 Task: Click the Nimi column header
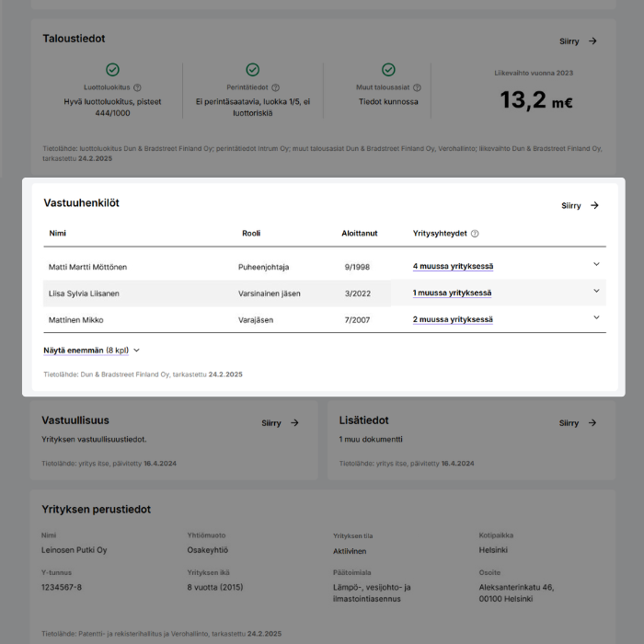pyautogui.click(x=58, y=234)
